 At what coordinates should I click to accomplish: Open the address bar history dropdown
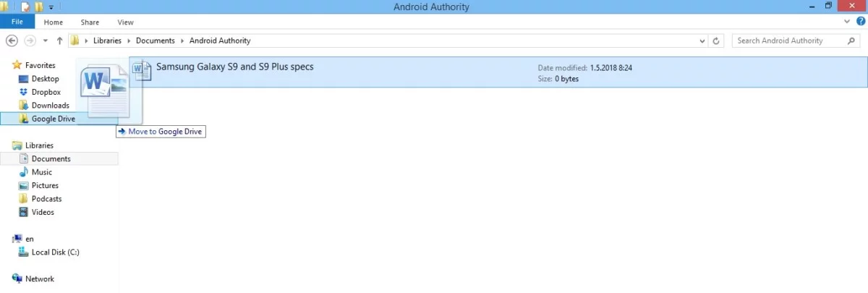[x=702, y=41]
